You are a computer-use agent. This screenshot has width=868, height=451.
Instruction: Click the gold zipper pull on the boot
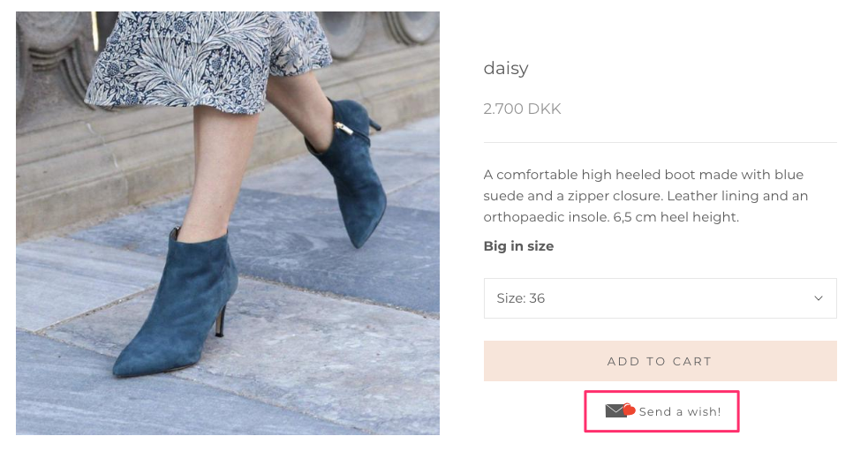point(344,129)
